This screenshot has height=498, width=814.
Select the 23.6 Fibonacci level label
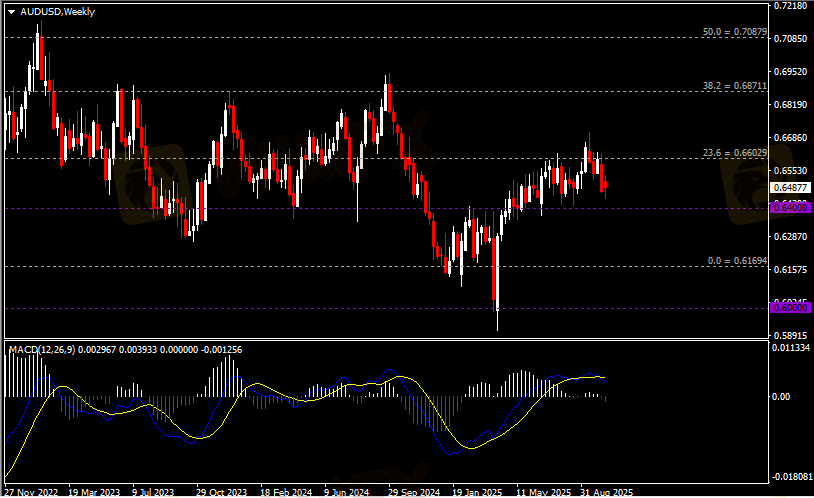click(x=734, y=153)
